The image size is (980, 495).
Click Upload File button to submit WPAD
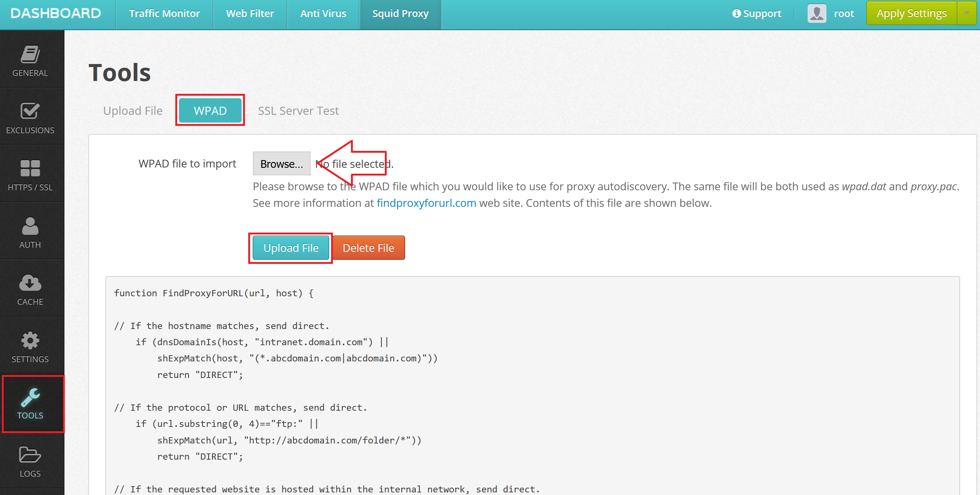tap(292, 247)
